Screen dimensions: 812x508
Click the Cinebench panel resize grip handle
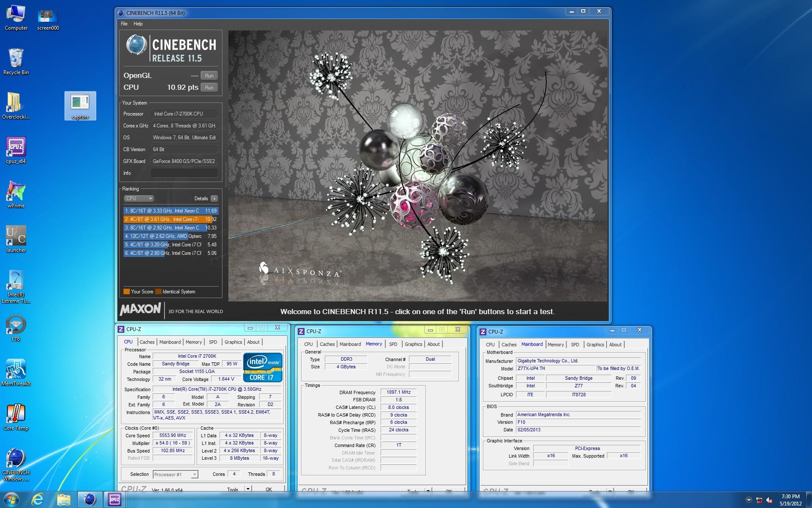click(x=226, y=174)
